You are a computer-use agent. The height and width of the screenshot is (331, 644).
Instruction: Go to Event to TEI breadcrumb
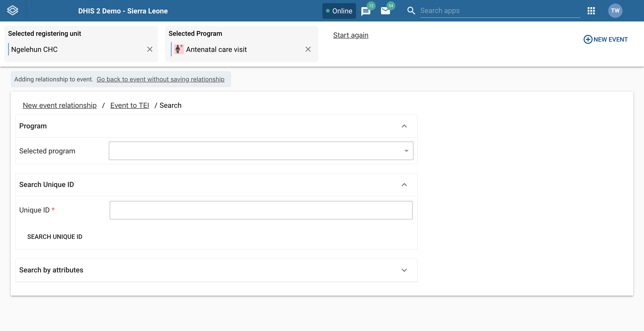click(129, 106)
